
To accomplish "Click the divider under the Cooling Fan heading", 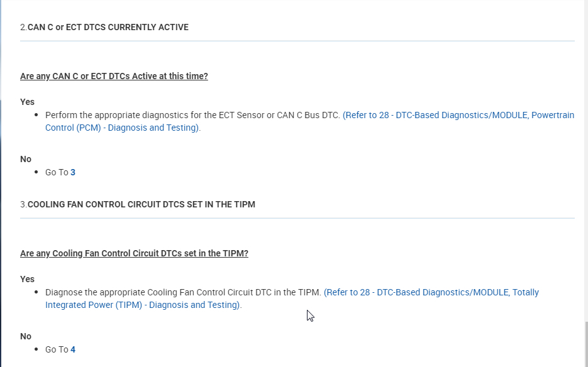I will (x=297, y=218).
